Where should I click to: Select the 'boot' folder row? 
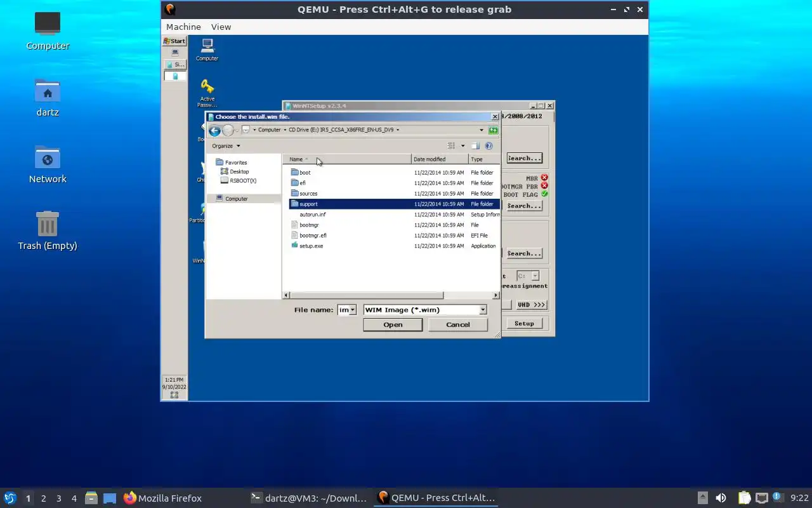395,173
